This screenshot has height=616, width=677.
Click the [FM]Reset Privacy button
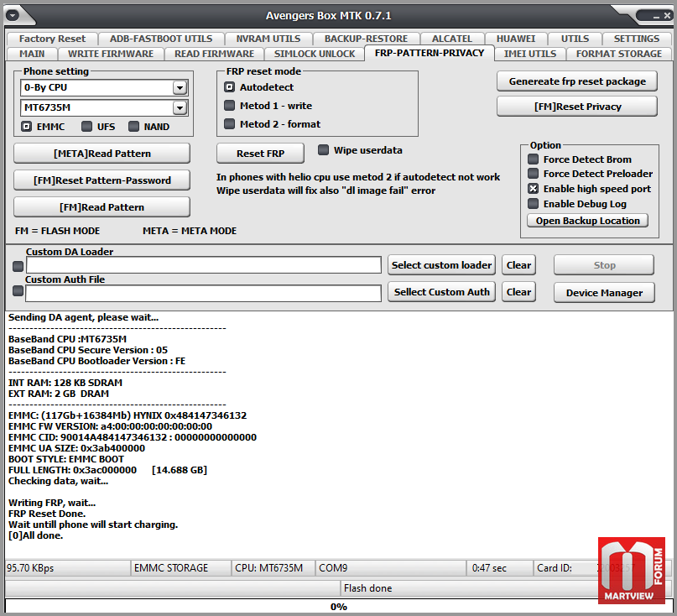tap(577, 107)
